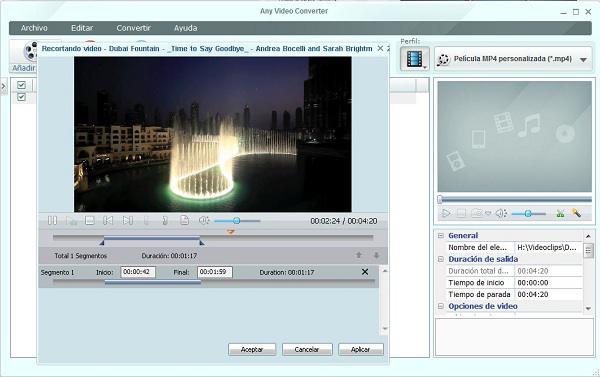Screen dimensions: 600x377
Task: Open the snapshot options small arrow
Action: pyautogui.click(x=488, y=214)
